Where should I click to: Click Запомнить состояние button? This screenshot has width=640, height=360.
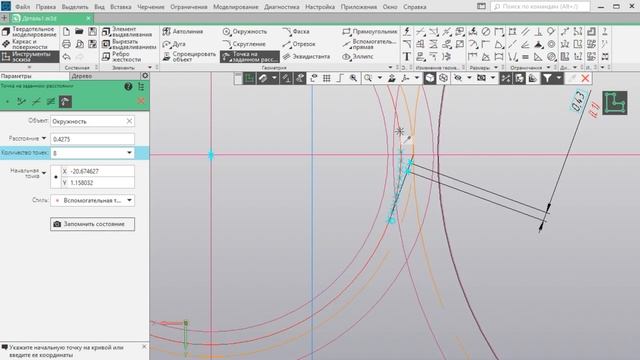point(93,224)
